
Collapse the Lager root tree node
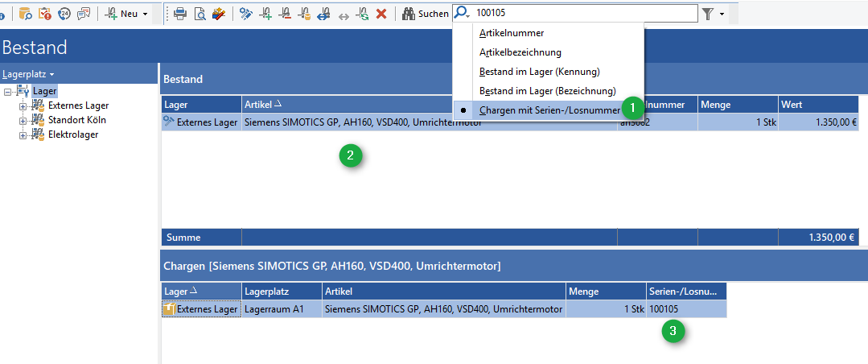pyautogui.click(x=7, y=92)
